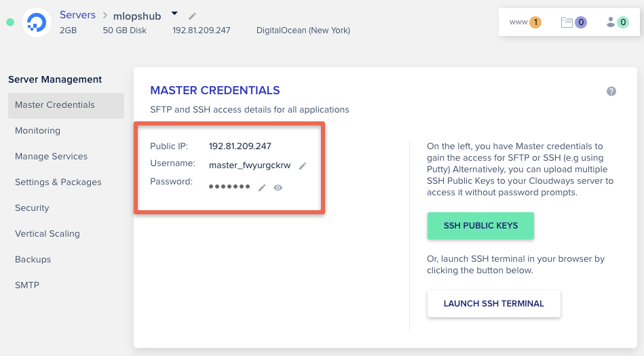Screen dimensions: 644x356
Task: Edit the password with the pencil icon
Action: (262, 188)
